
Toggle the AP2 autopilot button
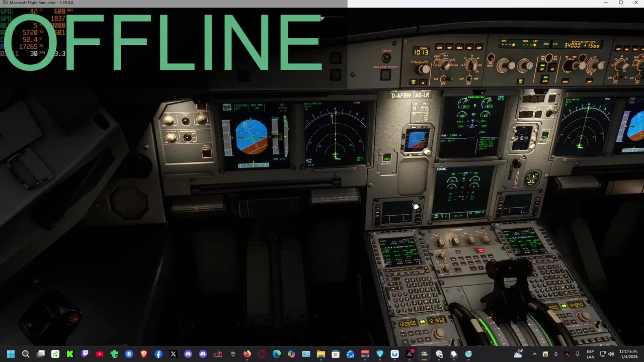pyautogui.click(x=552, y=67)
